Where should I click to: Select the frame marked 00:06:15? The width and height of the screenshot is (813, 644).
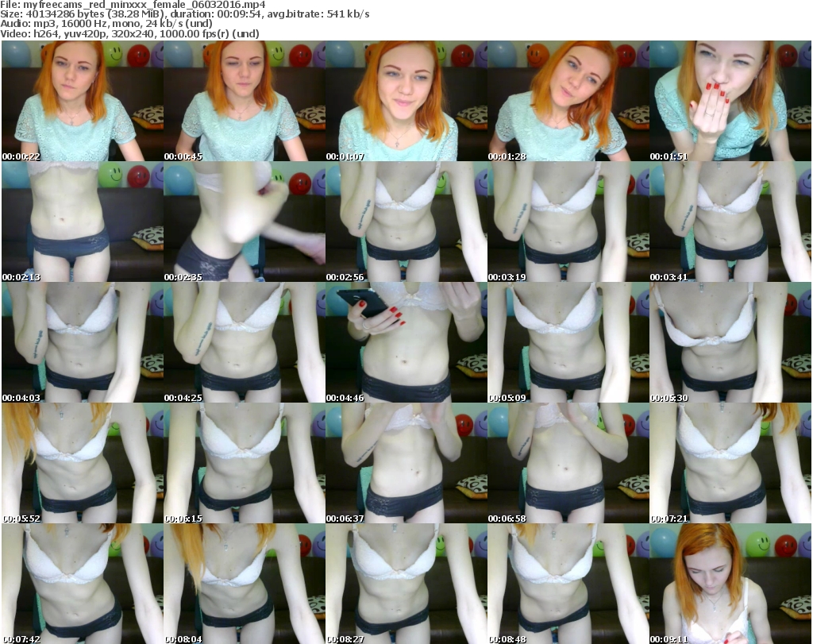(x=245, y=463)
